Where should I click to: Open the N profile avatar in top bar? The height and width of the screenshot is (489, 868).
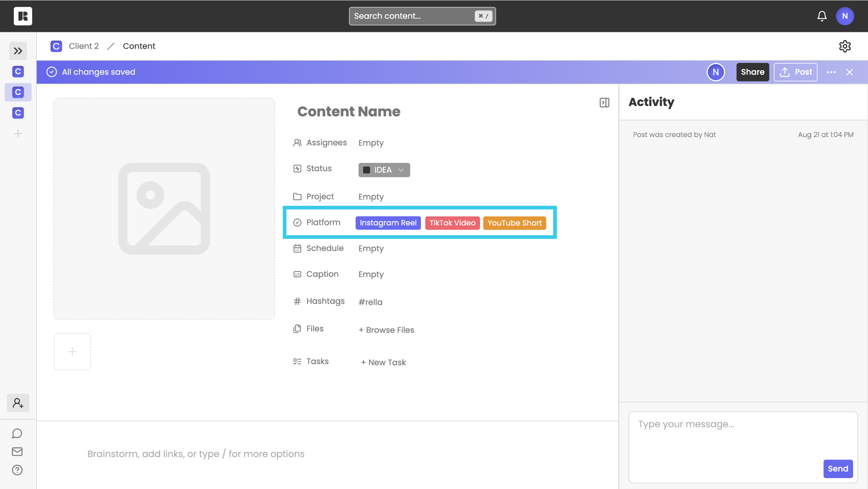[x=845, y=16]
